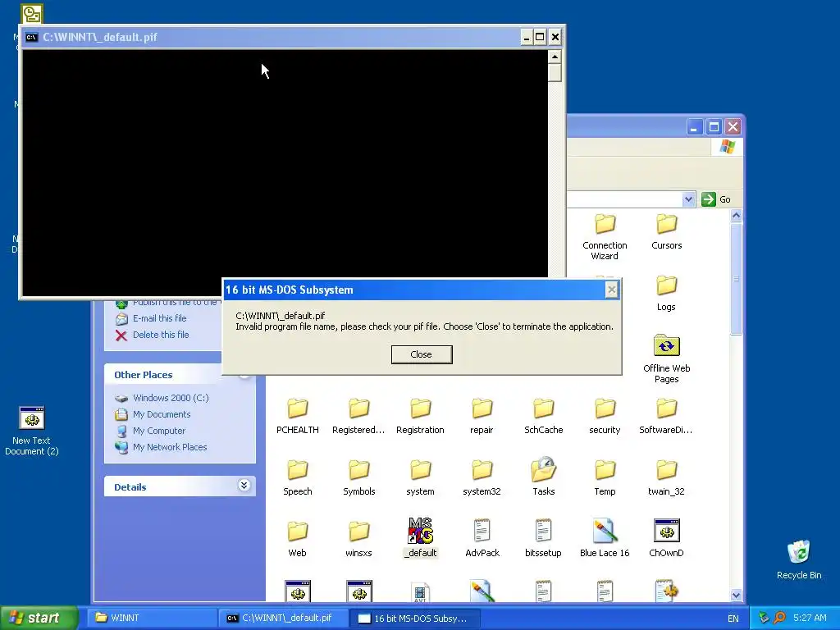
Task: Select the Temp folder
Action: 605,478
